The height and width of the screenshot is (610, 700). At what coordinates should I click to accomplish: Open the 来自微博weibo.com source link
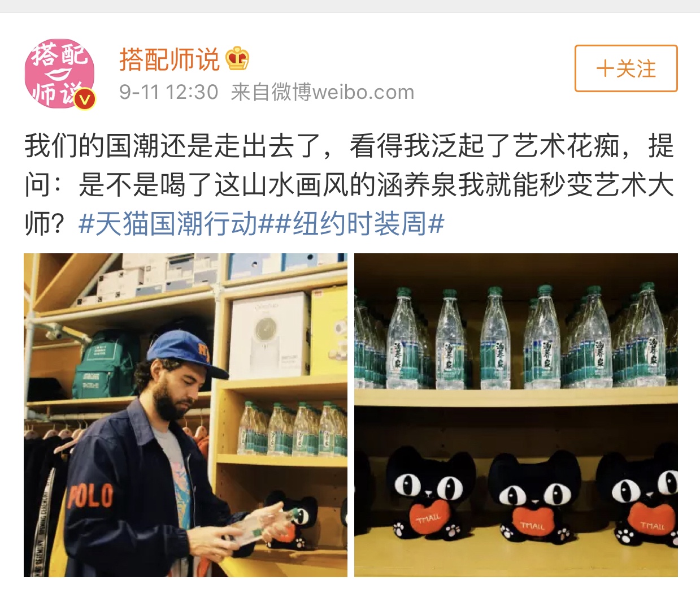[323, 92]
